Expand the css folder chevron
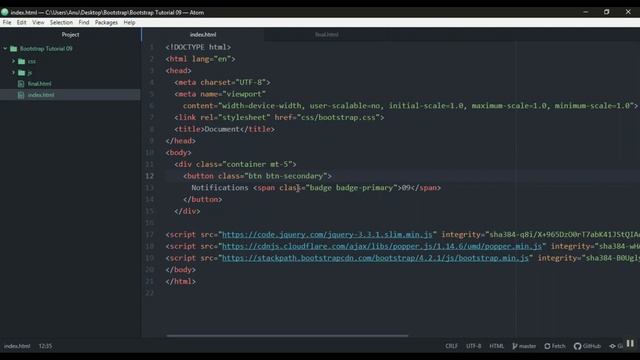Viewport: 640px width, 360px height. tap(13, 61)
